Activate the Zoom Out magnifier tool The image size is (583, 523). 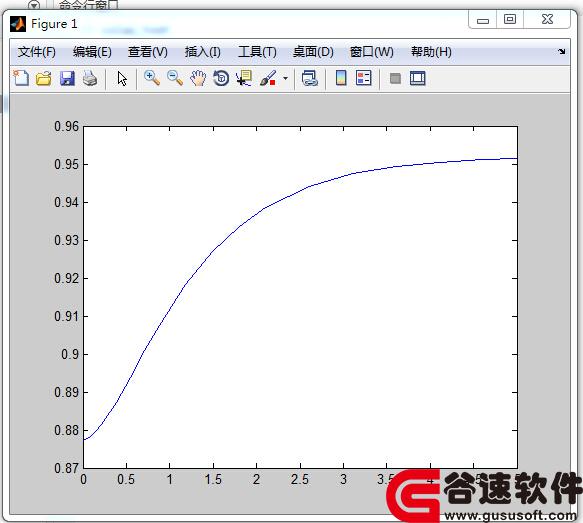(x=175, y=78)
